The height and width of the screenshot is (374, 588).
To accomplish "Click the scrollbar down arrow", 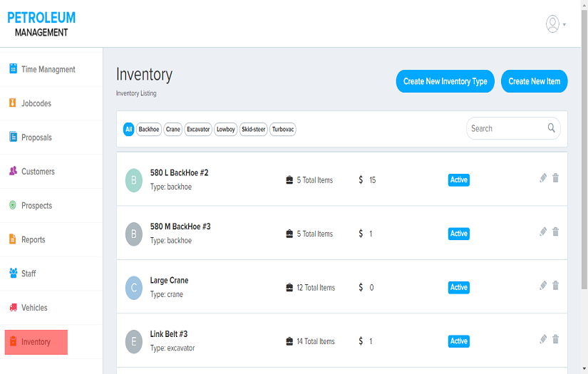I will [584, 369].
